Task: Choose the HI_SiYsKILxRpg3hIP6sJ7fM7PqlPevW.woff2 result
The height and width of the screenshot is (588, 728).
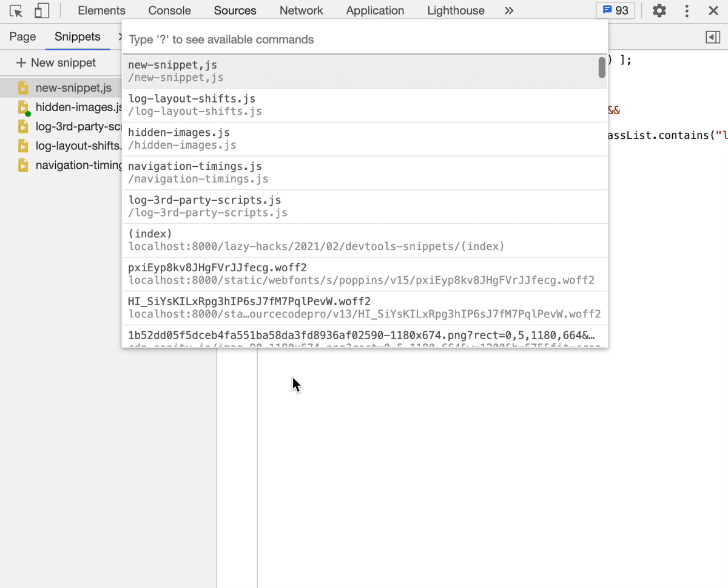Action: click(x=365, y=309)
